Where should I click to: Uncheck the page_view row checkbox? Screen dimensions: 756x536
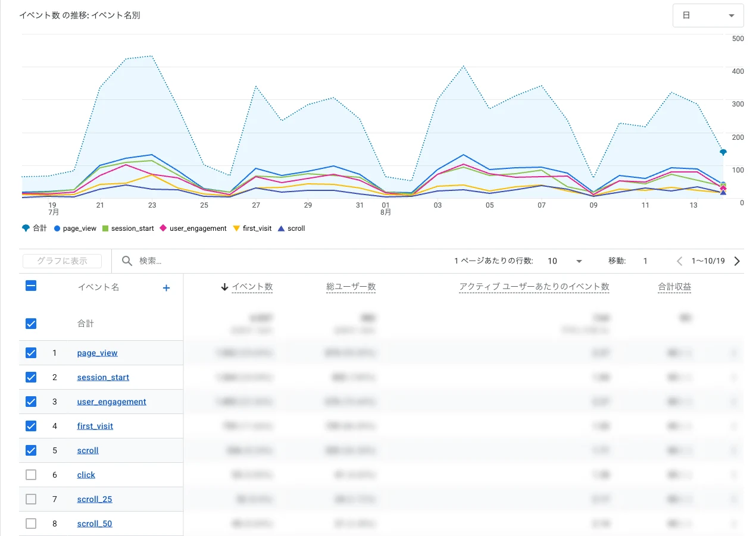[31, 353]
